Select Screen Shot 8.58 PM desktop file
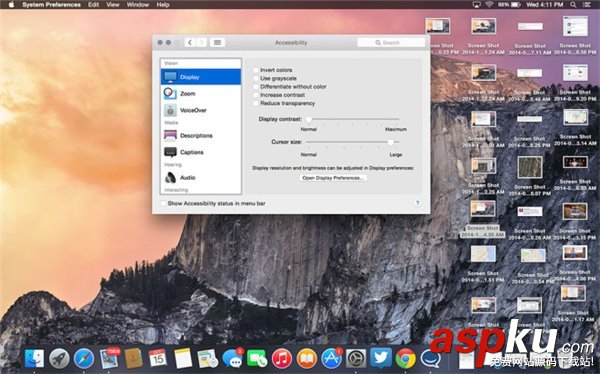Image resolution: width=600 pixels, height=374 pixels. point(575,26)
